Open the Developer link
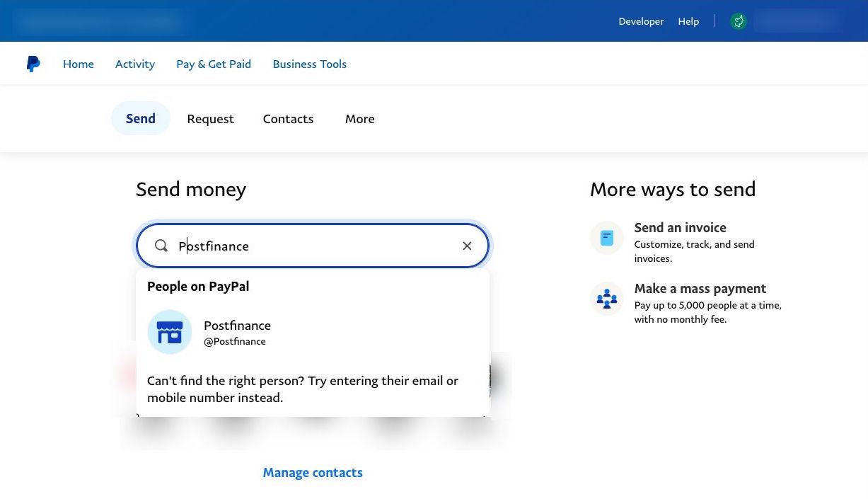868x499 pixels. [x=641, y=21]
